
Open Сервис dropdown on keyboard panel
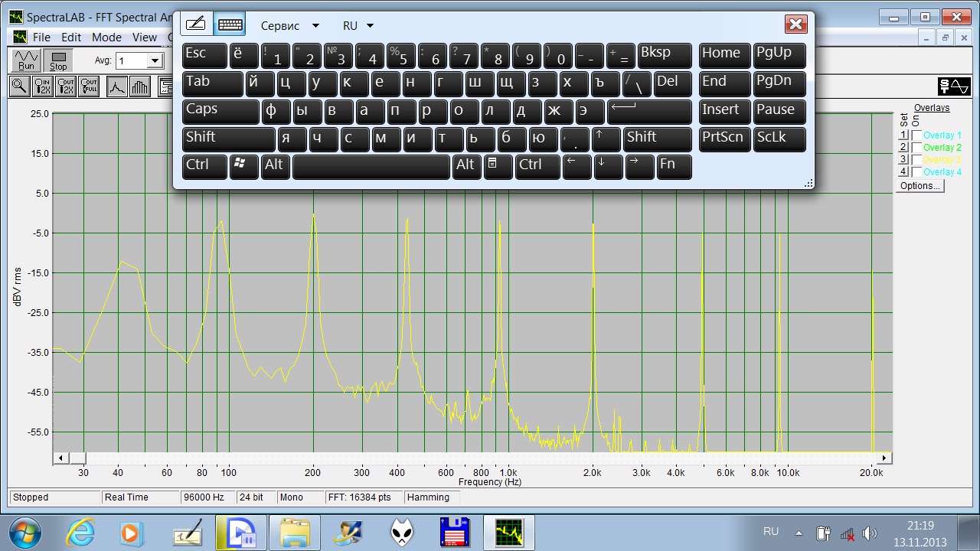point(289,25)
